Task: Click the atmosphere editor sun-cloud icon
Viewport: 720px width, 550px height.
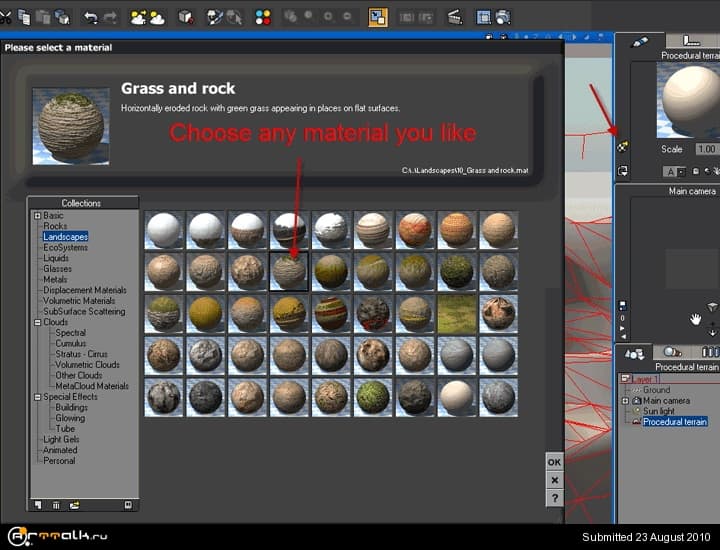Action: coord(157,17)
